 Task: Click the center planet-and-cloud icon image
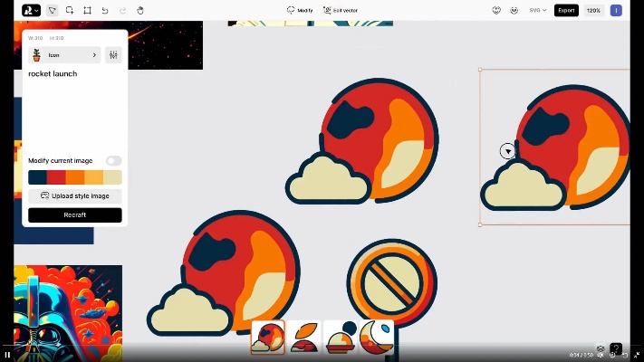[x=362, y=141]
